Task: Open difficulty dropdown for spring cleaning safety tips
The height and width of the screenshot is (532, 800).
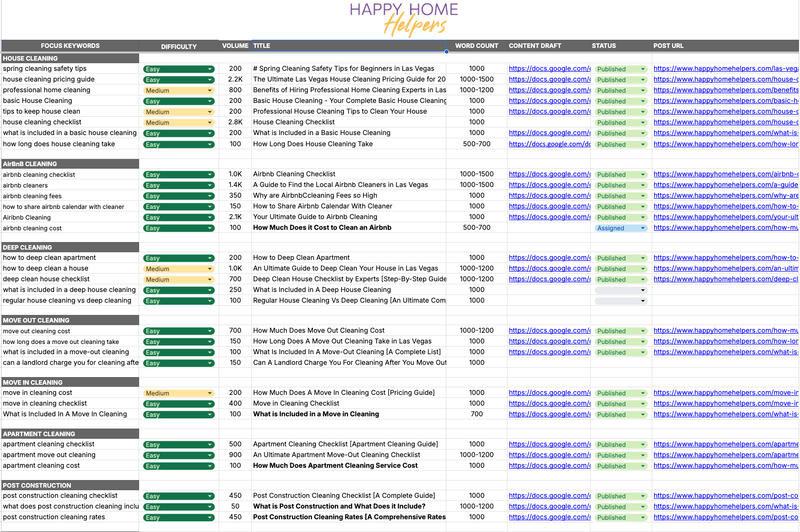Action: [x=209, y=69]
